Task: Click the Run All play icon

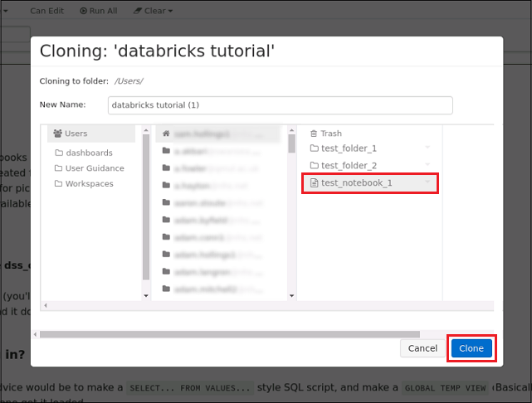Action: pyautogui.click(x=83, y=11)
